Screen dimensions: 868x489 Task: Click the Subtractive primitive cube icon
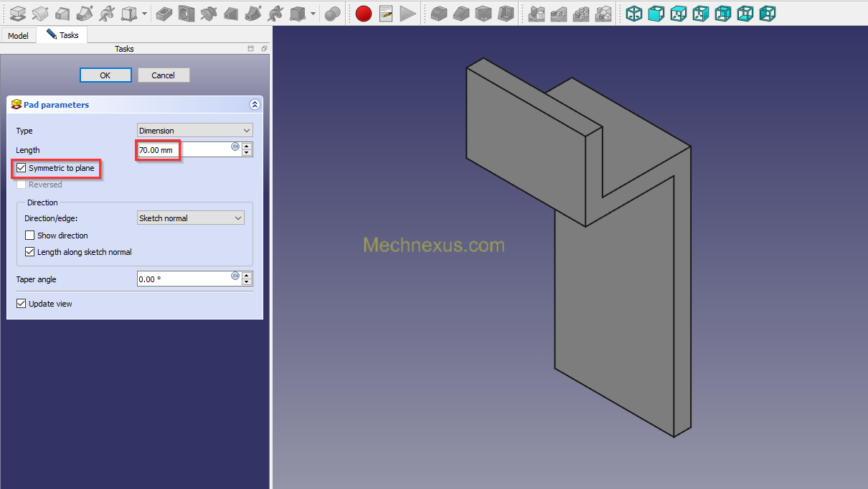[x=298, y=13]
